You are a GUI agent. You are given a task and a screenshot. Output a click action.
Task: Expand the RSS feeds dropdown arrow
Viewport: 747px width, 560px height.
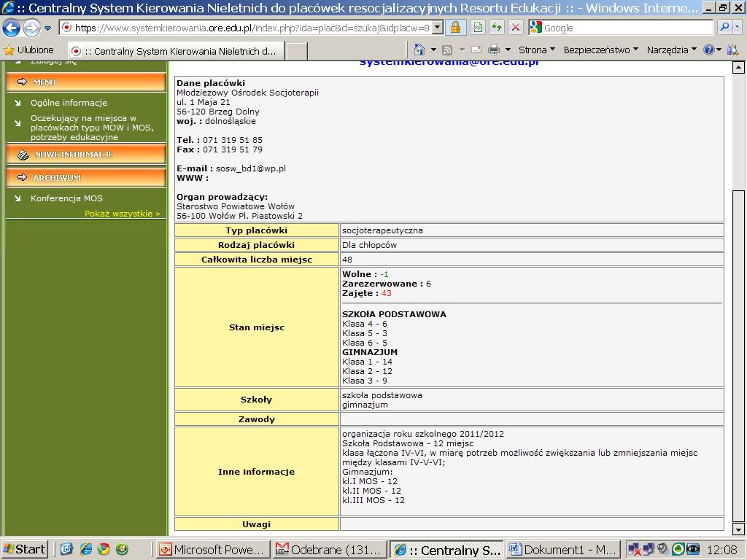click(x=462, y=50)
